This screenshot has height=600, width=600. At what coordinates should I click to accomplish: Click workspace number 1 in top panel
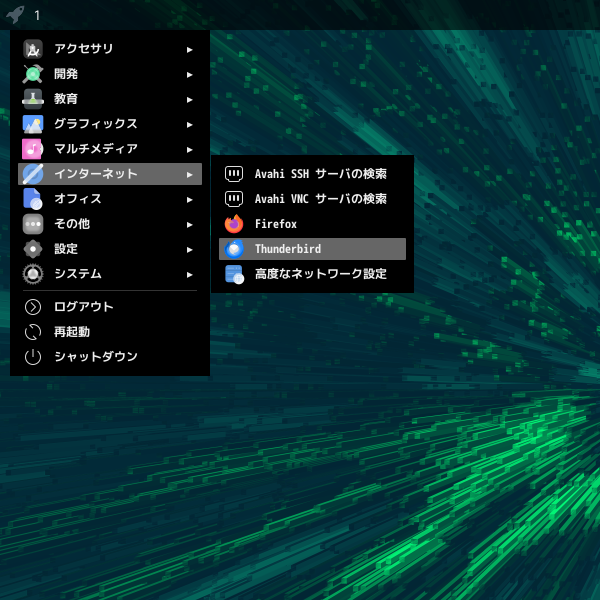point(37,15)
